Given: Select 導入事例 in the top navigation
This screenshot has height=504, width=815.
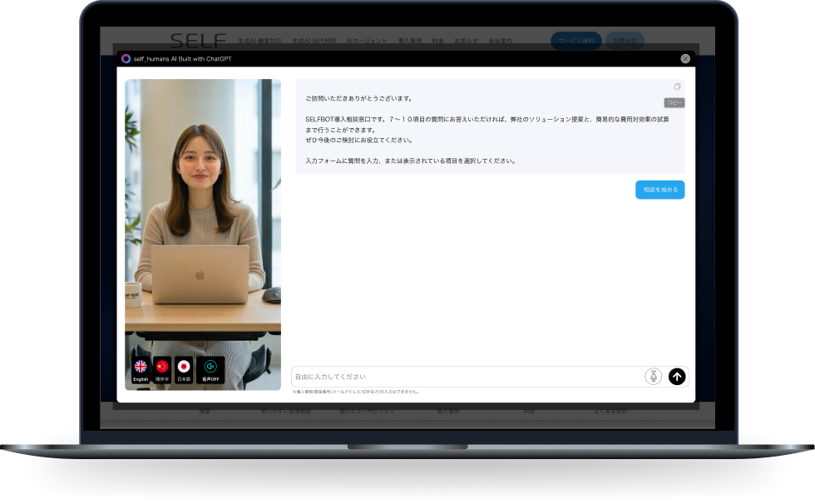Looking at the screenshot, I should coord(410,41).
